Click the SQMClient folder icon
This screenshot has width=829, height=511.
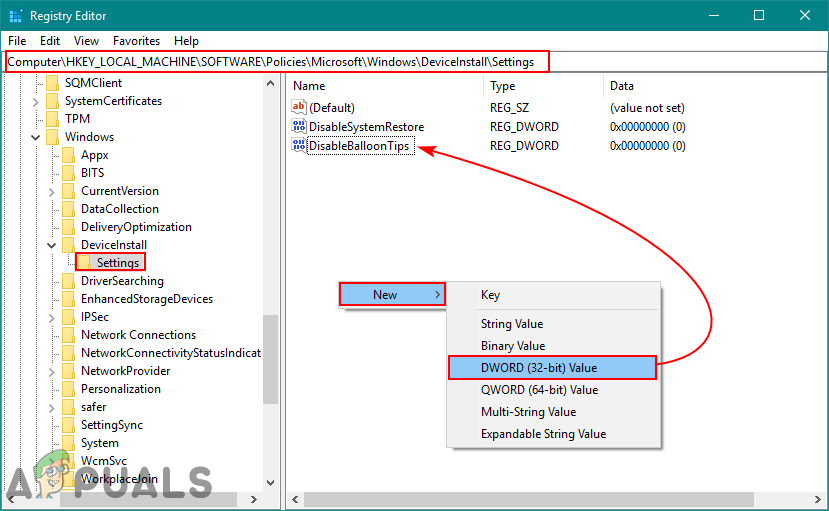pyautogui.click(x=52, y=83)
